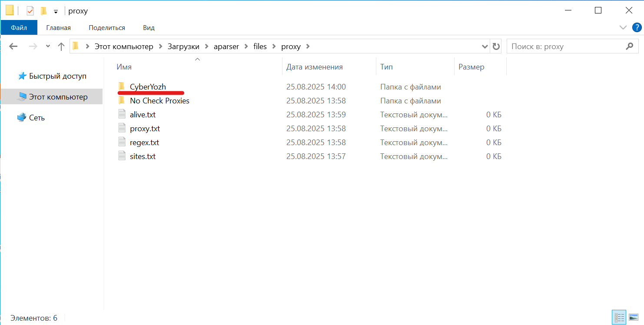Click the search field for proxy
Screen dimensions: 644x325
[565, 46]
